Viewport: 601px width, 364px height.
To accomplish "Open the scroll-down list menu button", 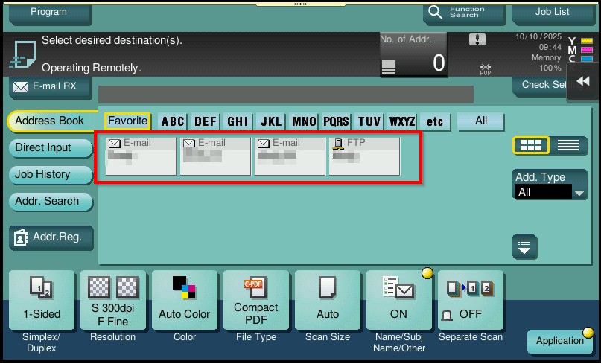I will (x=524, y=246).
